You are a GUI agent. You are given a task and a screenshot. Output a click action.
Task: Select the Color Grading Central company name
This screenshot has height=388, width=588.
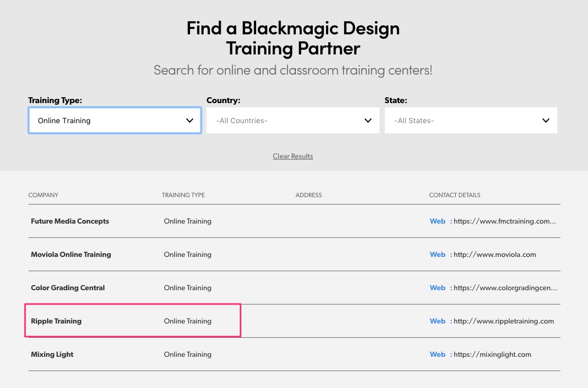click(68, 288)
